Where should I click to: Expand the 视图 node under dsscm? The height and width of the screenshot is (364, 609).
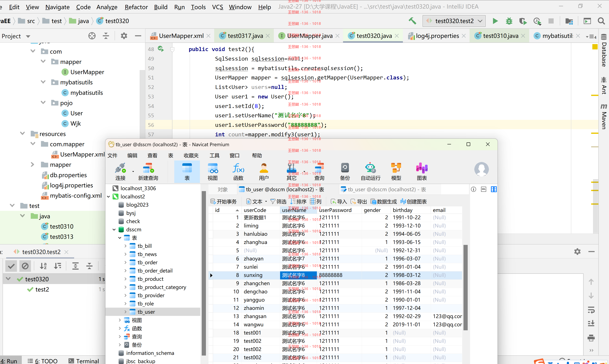click(x=120, y=320)
